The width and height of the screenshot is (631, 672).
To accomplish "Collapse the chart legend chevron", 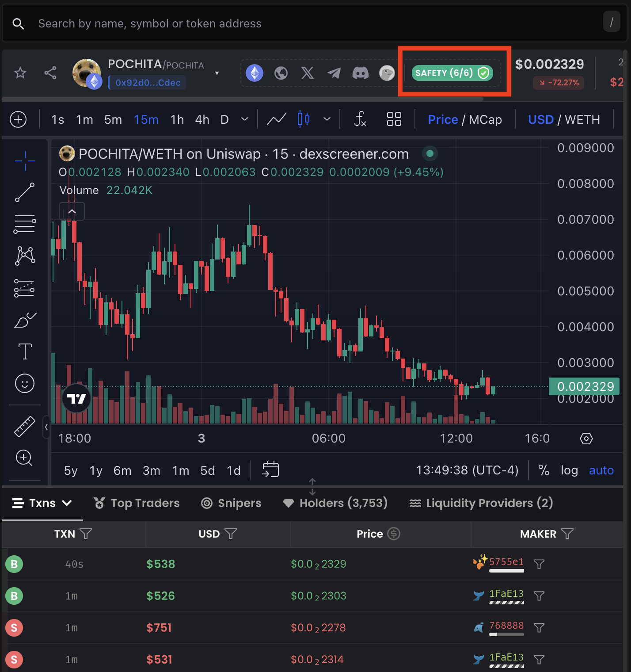I will coord(72,212).
